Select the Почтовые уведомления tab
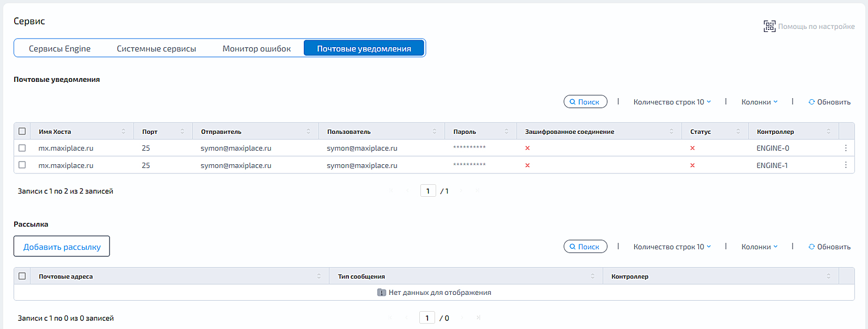Screen dimensions: 868x329 pyautogui.click(x=364, y=48)
